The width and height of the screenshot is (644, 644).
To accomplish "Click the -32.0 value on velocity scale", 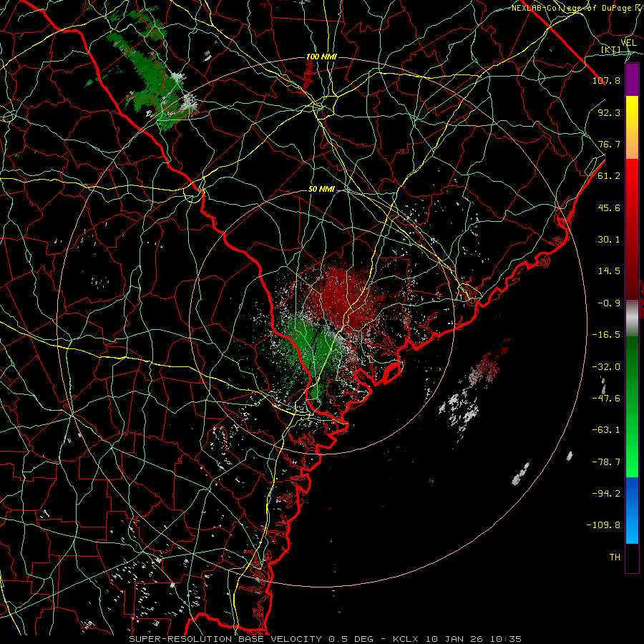I will pos(606,367).
